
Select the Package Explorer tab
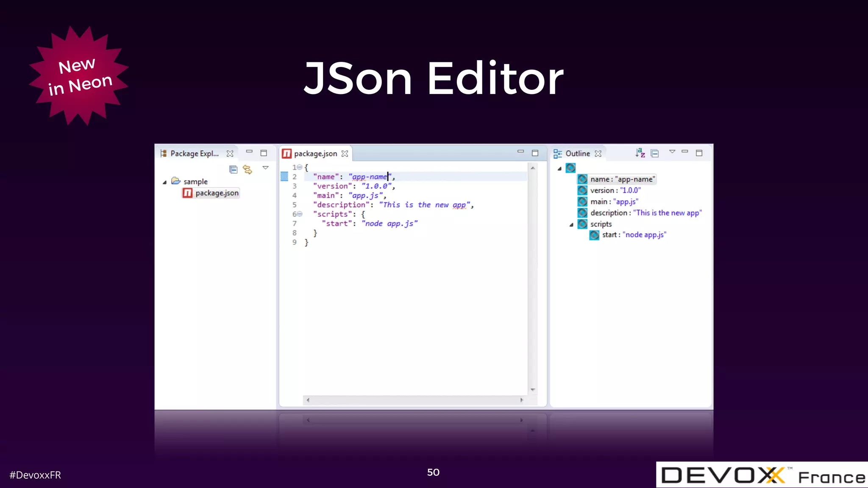[x=195, y=153]
